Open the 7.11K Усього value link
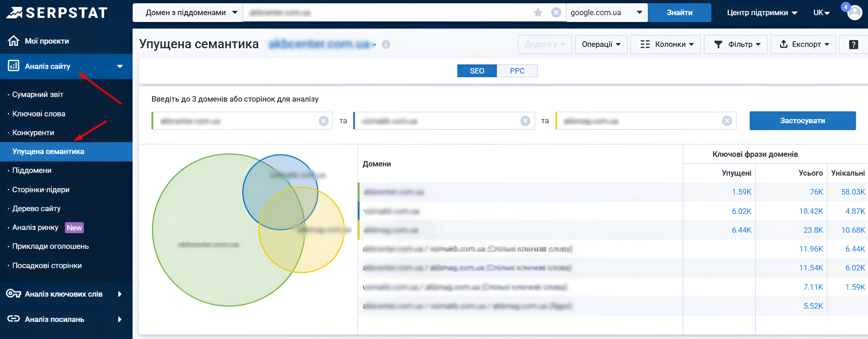Viewport: 868px width, 339px height. [x=813, y=287]
